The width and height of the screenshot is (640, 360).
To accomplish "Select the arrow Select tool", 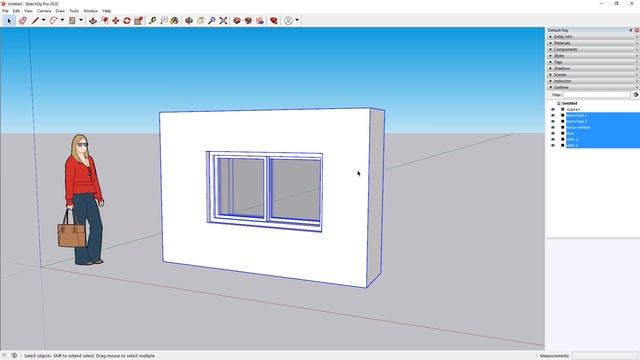I will click(x=9, y=20).
